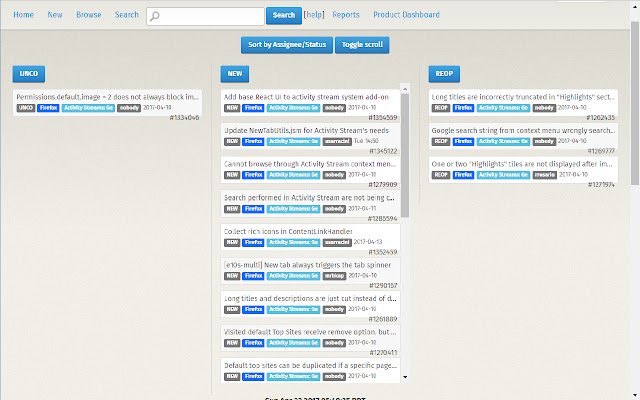Click the NEW list scroll-up arrow
Screen dimensions: 640x400
click(x=405, y=89)
